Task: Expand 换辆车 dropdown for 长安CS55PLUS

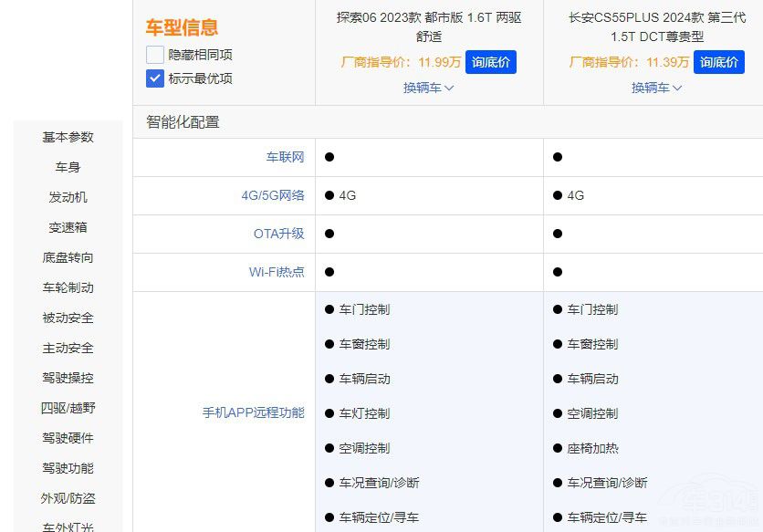Action: pos(657,88)
